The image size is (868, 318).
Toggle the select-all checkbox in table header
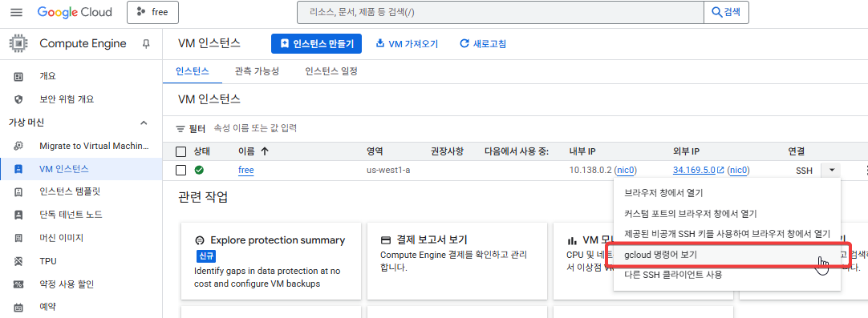pos(181,151)
